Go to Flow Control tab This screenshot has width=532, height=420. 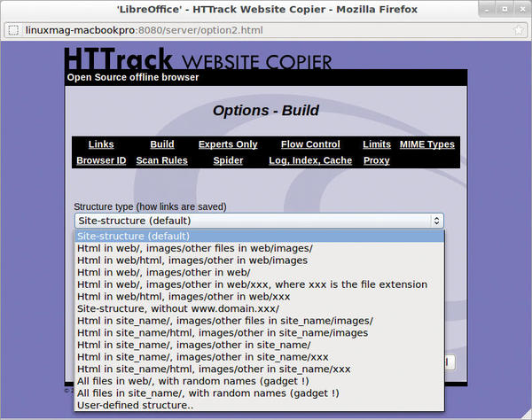tap(310, 144)
